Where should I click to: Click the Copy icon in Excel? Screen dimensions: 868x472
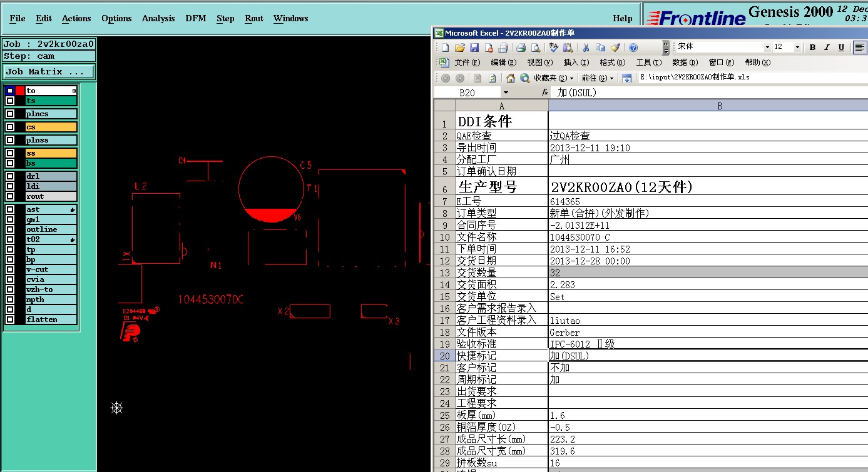[600, 48]
